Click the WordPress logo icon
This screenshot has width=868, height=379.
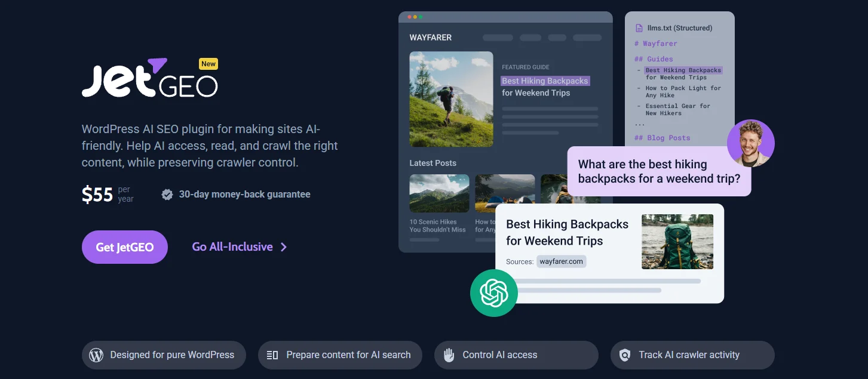pyautogui.click(x=96, y=355)
